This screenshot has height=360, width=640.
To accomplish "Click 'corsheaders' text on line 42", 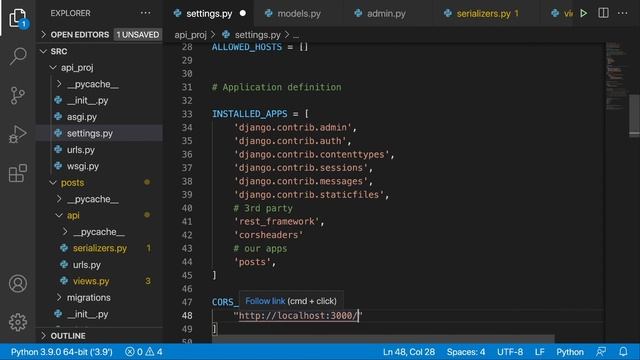I will pos(269,235).
